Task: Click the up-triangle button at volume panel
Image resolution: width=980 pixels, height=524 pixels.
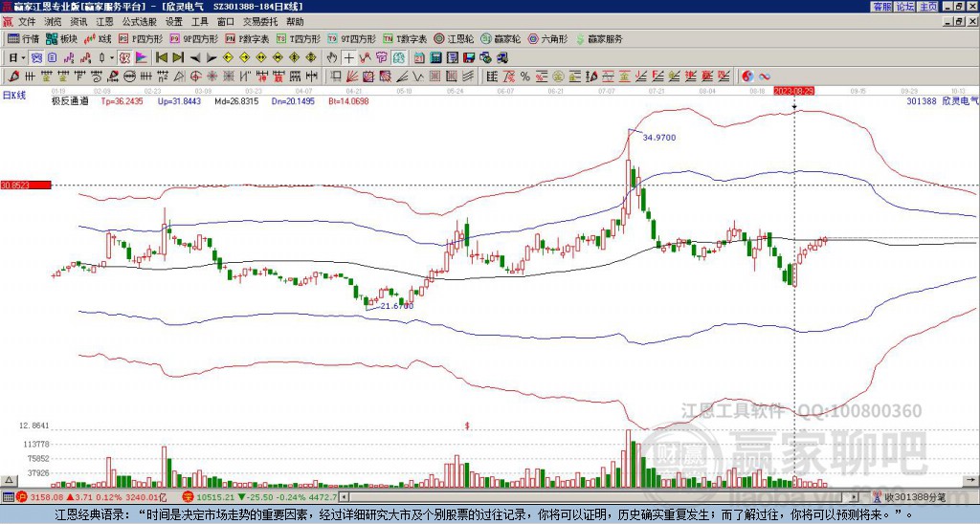Action: click(x=9, y=480)
